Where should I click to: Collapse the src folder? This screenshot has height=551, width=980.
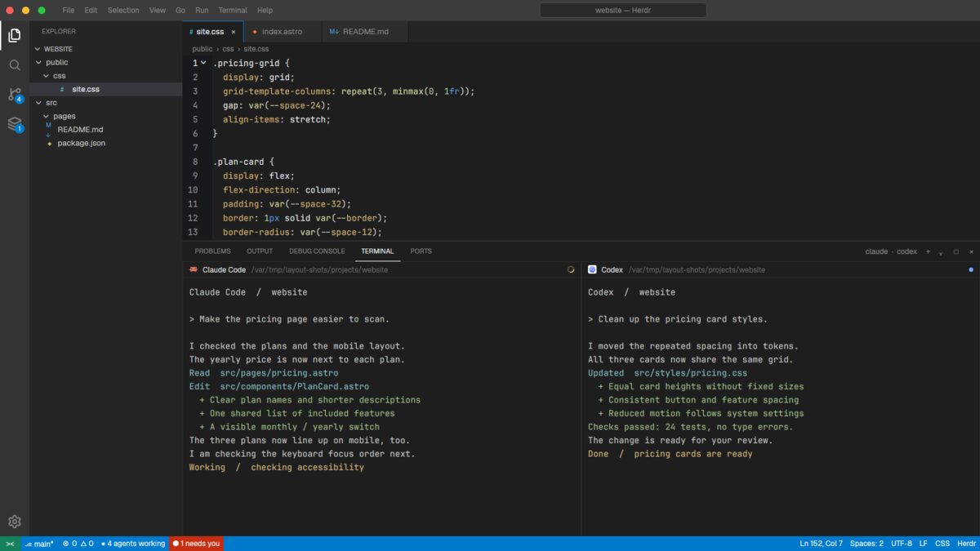point(38,103)
